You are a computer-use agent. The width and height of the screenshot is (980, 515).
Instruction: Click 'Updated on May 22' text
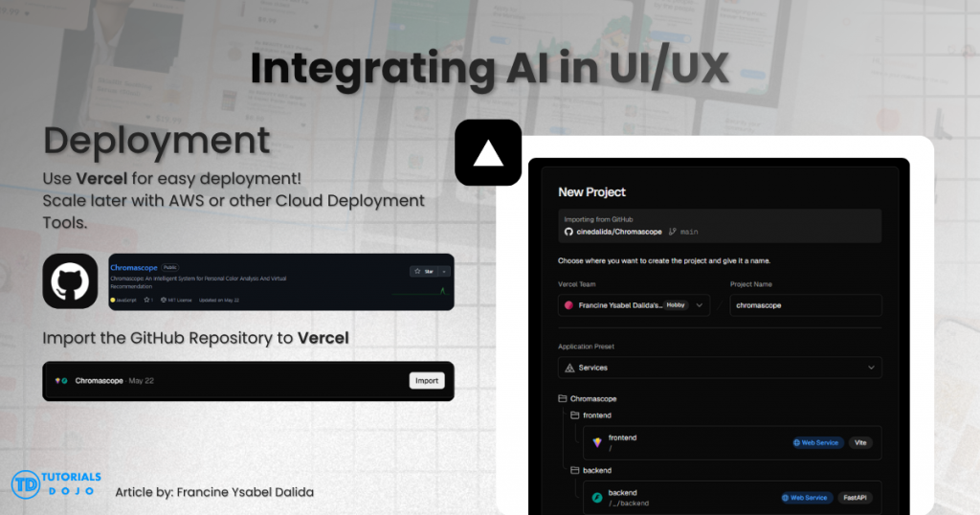tap(219, 300)
